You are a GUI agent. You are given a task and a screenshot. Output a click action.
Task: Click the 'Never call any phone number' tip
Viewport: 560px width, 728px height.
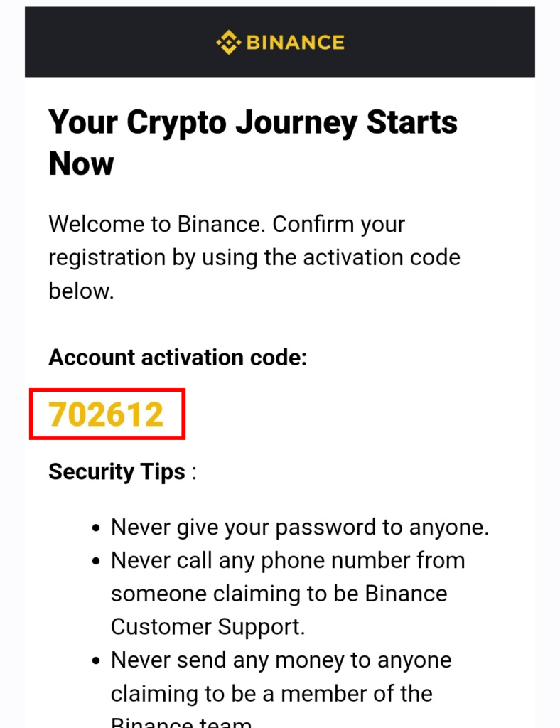(x=288, y=594)
